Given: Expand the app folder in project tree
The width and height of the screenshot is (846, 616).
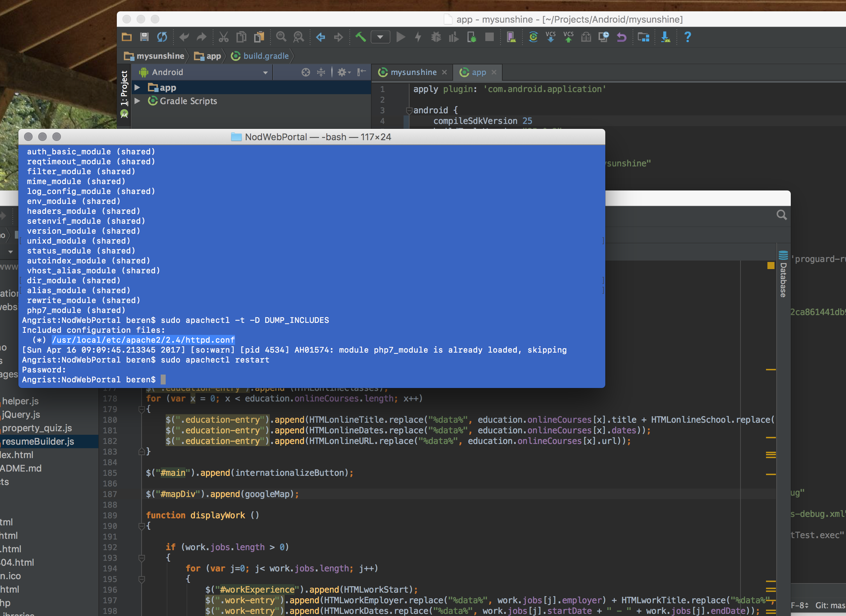Looking at the screenshot, I should 136,87.
